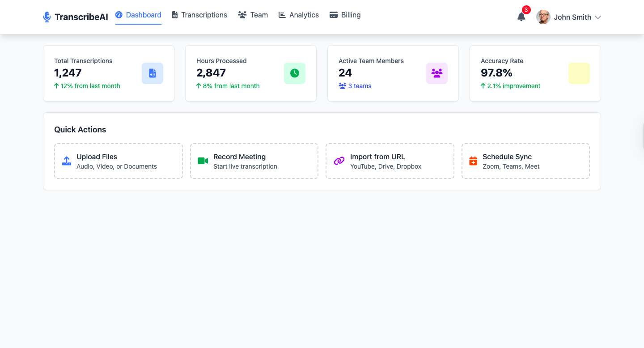Switch to the Transcriptions tab
The height and width of the screenshot is (348, 644).
pos(199,15)
